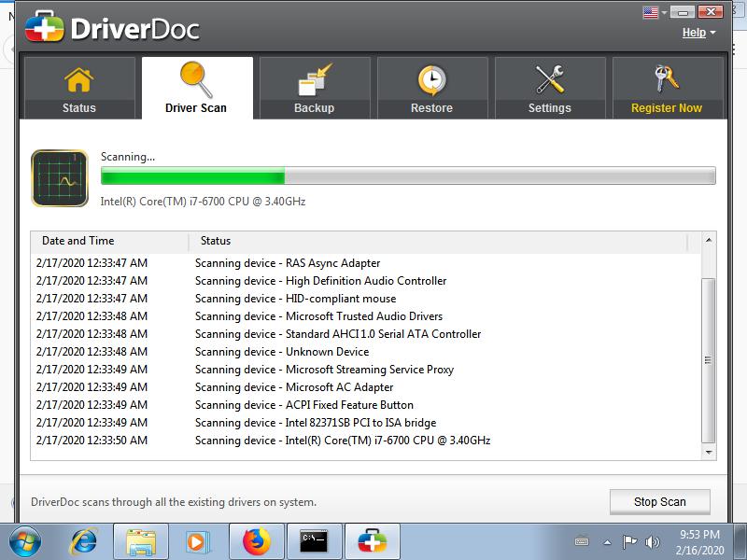The image size is (747, 560).
Task: Click the log scrollbar down arrow
Action: 709,453
